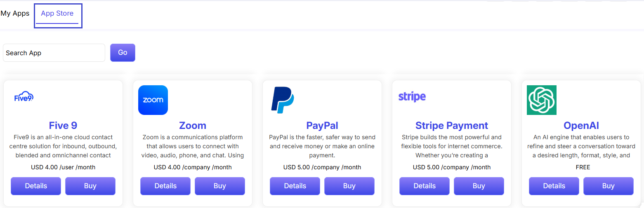Buy the Five 9 app

tap(90, 186)
